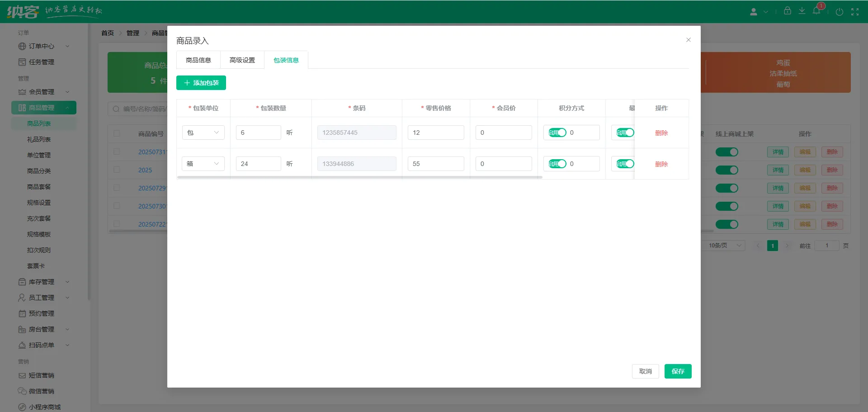Click the lock screen icon in header
Image resolution: width=868 pixels, height=412 pixels.
pos(787,11)
